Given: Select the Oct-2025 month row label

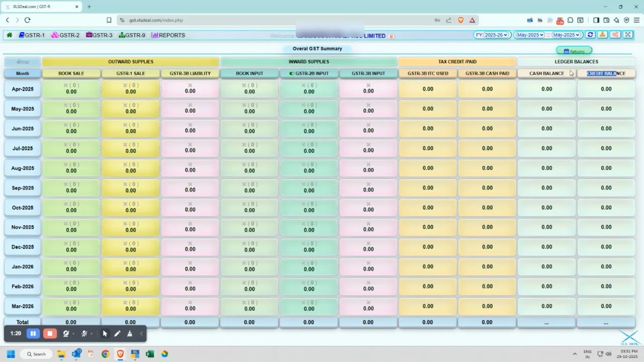Looking at the screenshot, I should click(22, 208).
